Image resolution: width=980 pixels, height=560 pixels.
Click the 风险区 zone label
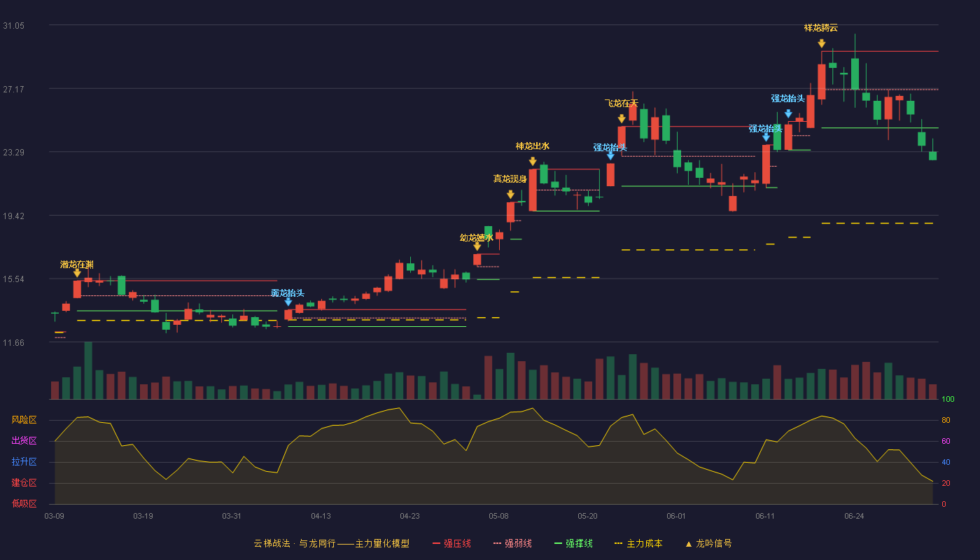[24, 420]
